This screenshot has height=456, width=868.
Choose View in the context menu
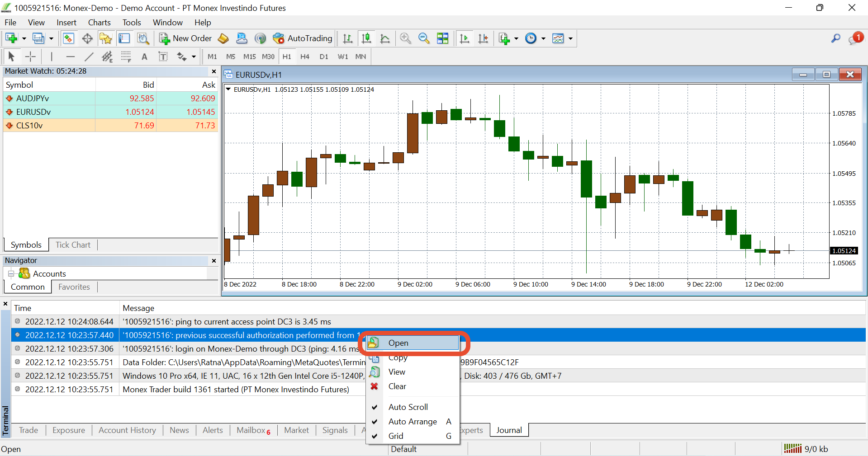coord(413,372)
